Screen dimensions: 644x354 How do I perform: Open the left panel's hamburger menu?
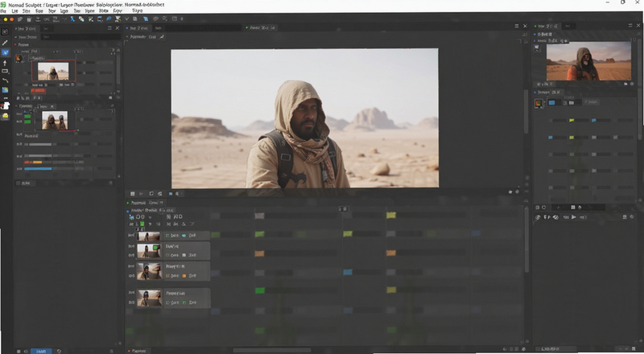pyautogui.click(x=109, y=28)
